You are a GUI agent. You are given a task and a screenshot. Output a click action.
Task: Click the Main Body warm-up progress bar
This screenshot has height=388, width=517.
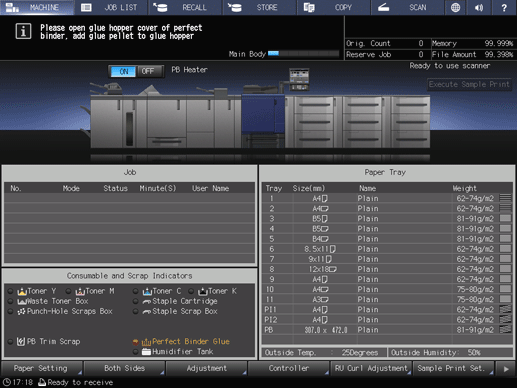tap(303, 54)
